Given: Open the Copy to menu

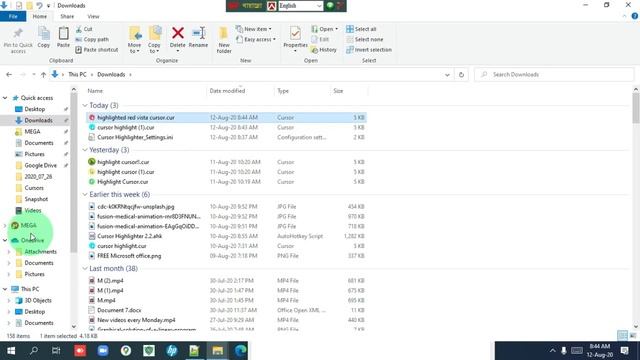Looking at the screenshot, I should [x=154, y=40].
